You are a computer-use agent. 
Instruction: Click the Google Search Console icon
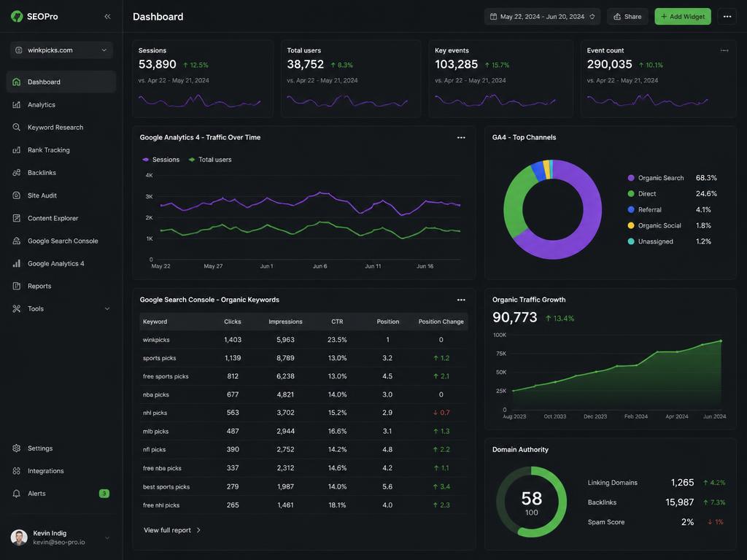coord(17,241)
